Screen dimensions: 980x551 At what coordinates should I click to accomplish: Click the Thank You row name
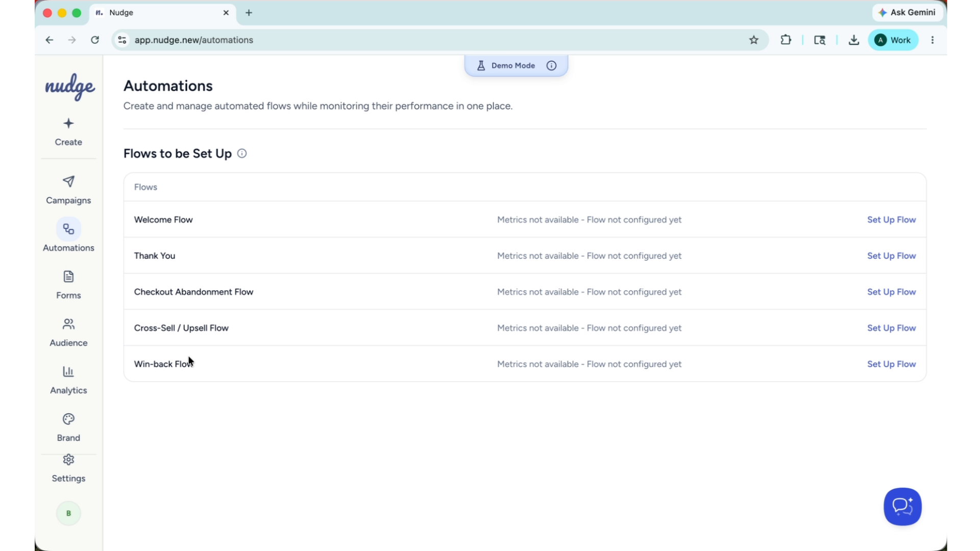pos(155,256)
